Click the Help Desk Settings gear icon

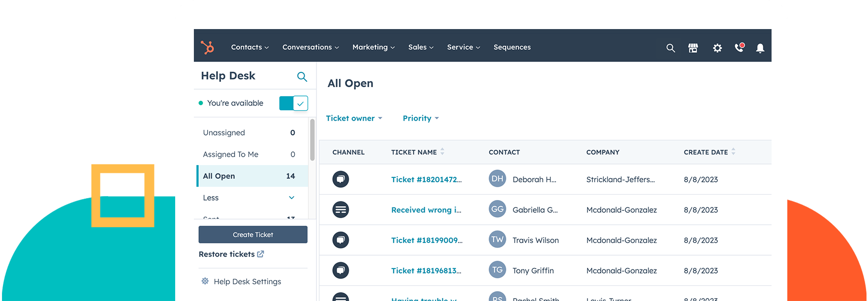tap(205, 281)
